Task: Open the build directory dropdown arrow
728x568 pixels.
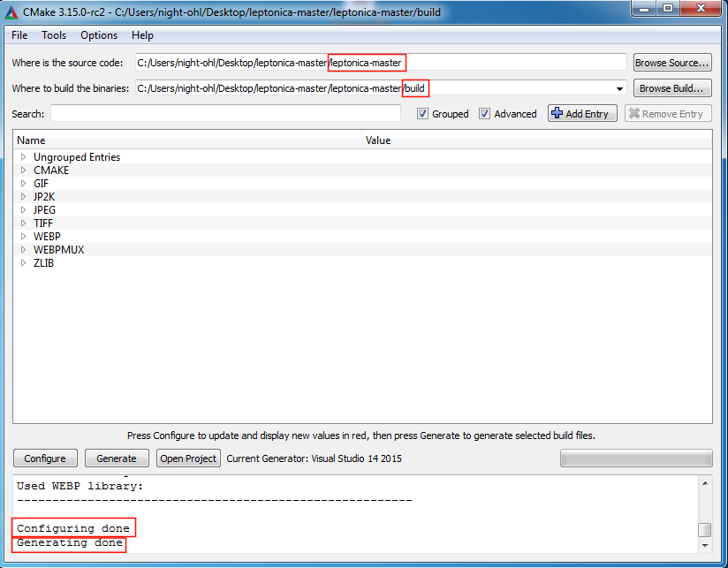Action: pos(619,88)
